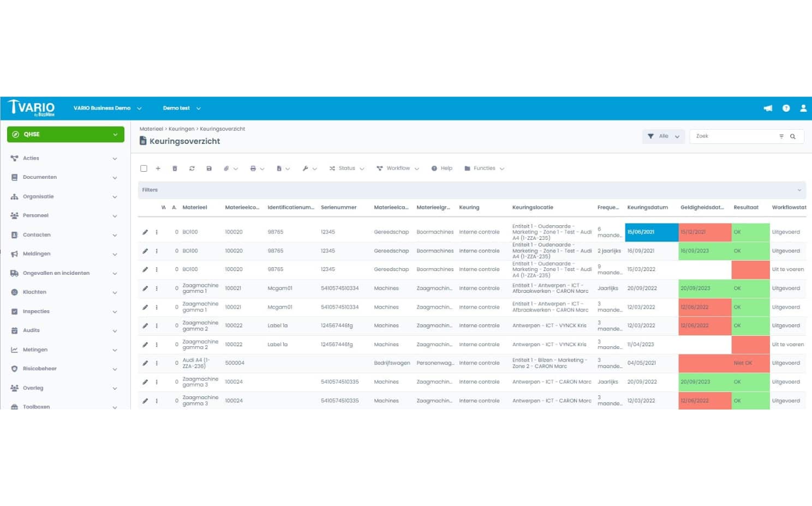Click the VARIO logo
This screenshot has width=812, height=506.
(x=32, y=108)
